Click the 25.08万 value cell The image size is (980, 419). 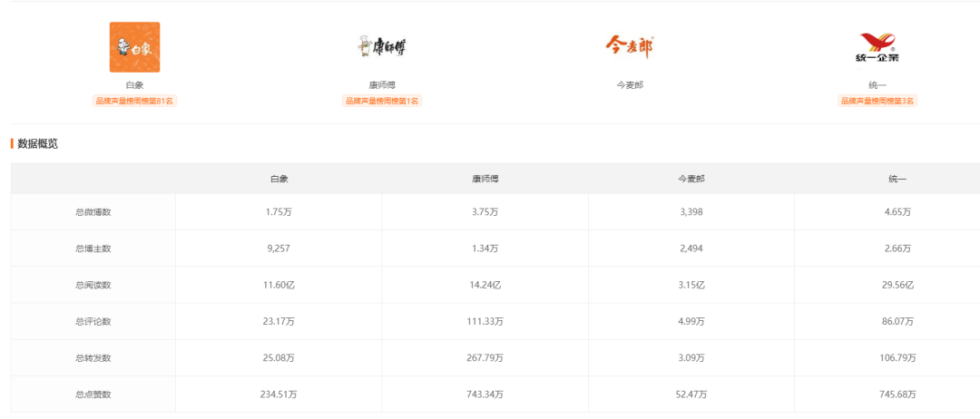[x=279, y=358]
